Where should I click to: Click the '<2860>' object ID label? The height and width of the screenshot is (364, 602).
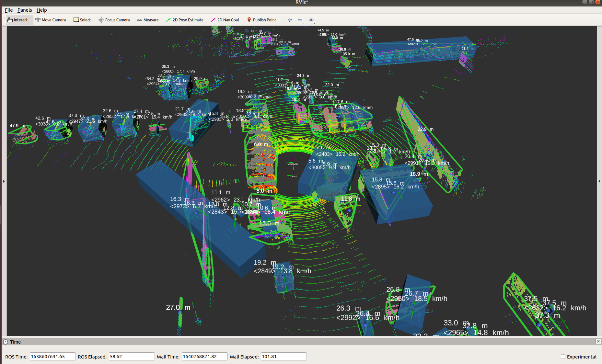pyautogui.click(x=168, y=71)
